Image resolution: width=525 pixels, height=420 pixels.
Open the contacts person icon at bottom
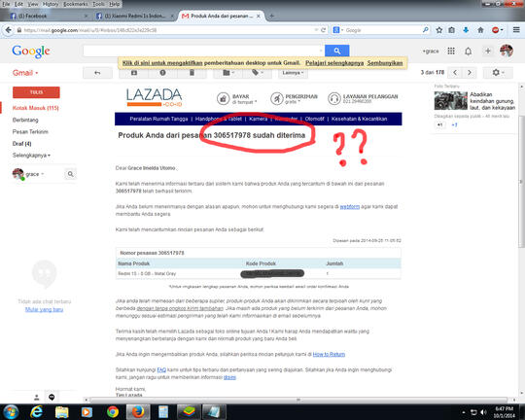pyautogui.click(x=37, y=398)
